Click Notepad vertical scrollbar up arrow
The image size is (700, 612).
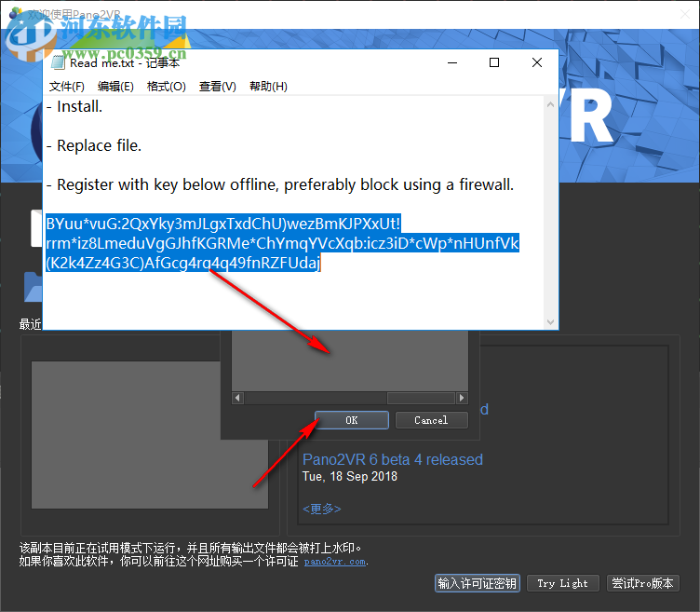pyautogui.click(x=550, y=104)
